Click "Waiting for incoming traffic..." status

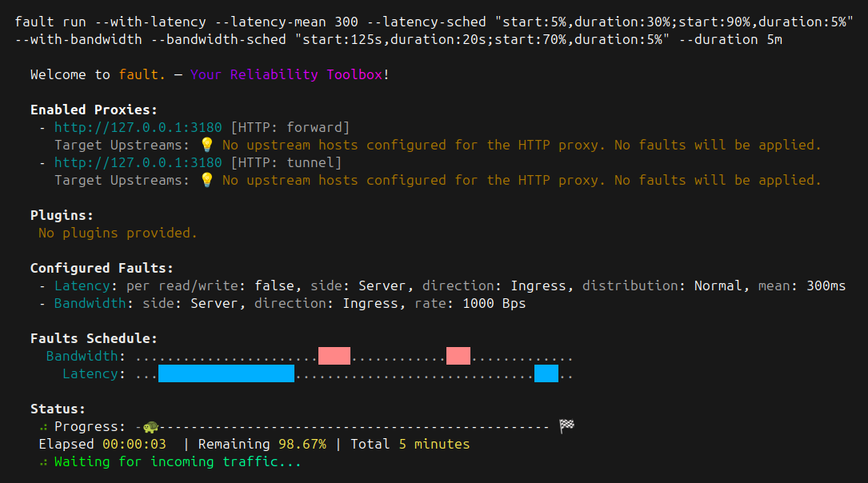(x=178, y=462)
